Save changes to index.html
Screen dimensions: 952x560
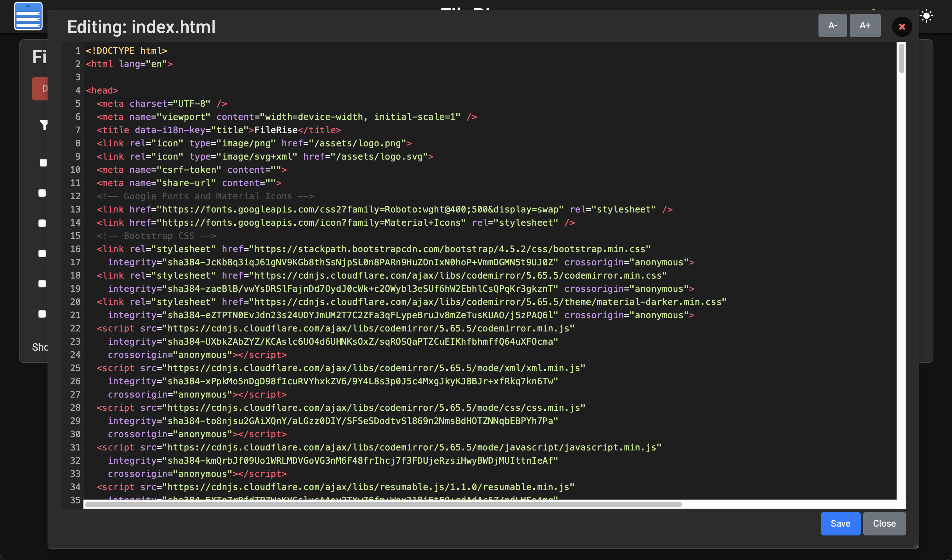point(840,523)
